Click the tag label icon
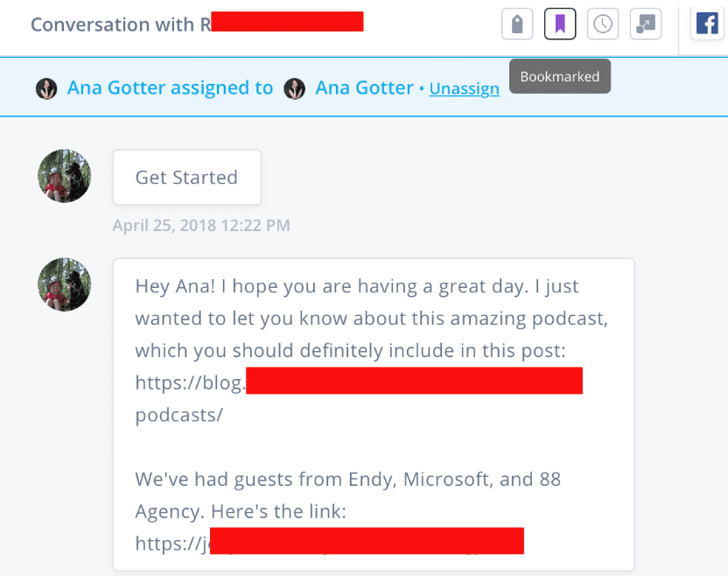Image resolution: width=728 pixels, height=576 pixels. pos(517,24)
